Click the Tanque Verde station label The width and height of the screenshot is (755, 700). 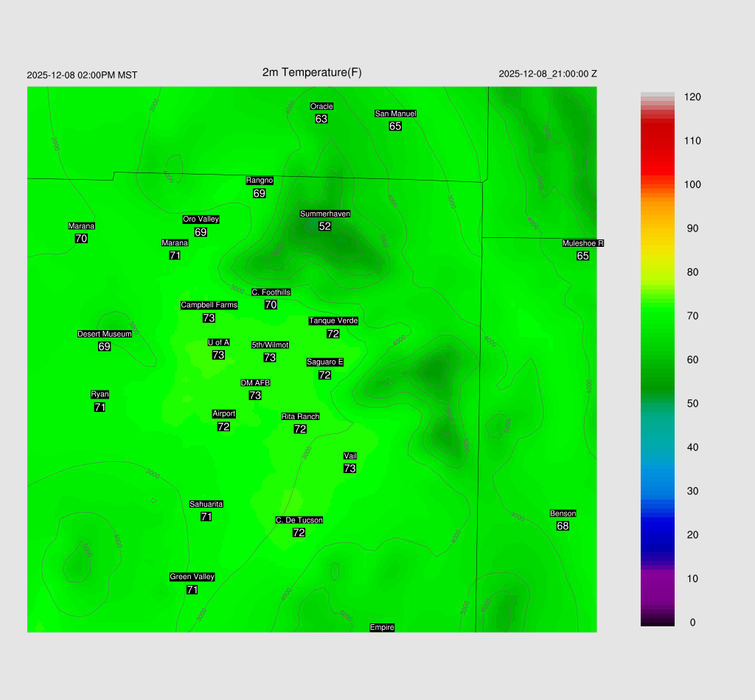(333, 321)
